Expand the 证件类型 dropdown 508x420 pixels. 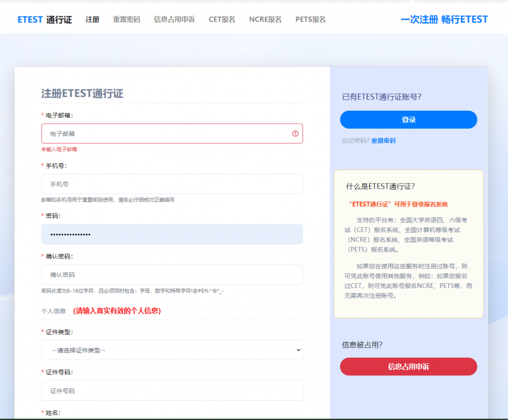(x=172, y=350)
